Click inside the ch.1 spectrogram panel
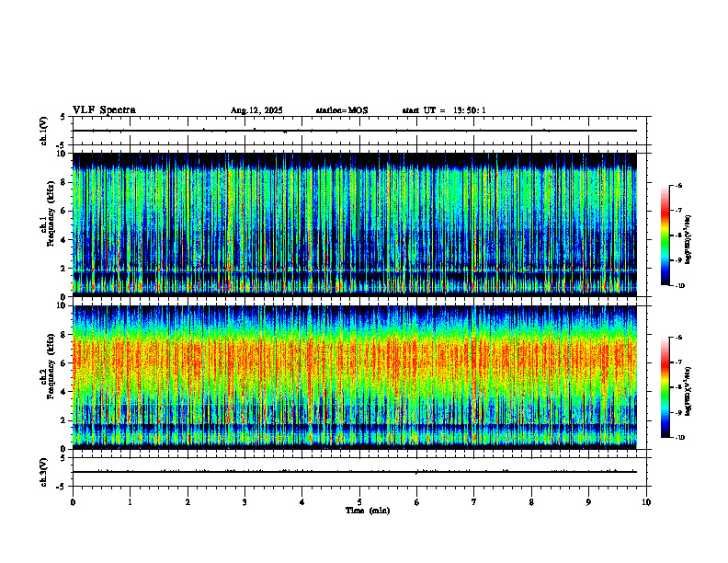 pyautogui.click(x=355, y=224)
